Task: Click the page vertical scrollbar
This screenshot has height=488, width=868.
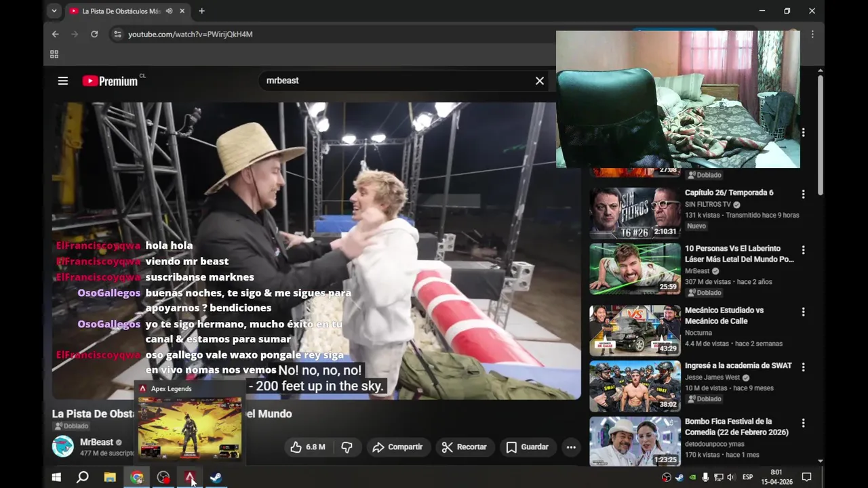Action: (x=821, y=136)
